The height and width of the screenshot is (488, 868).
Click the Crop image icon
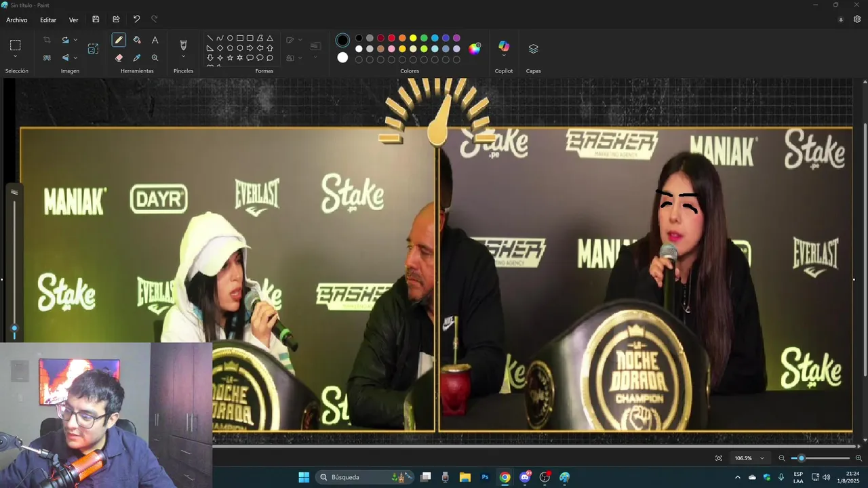click(x=47, y=41)
